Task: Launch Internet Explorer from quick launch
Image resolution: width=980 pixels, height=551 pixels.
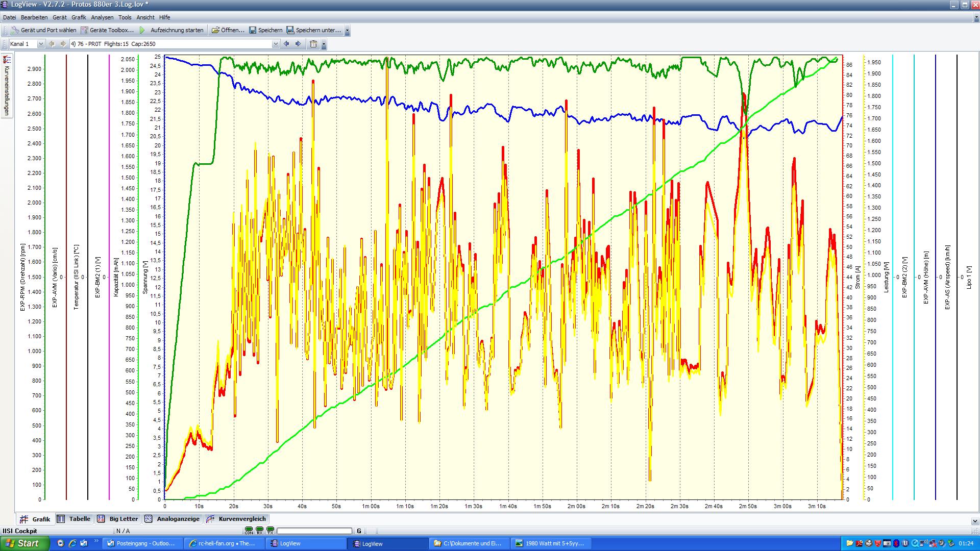Action: point(72,543)
